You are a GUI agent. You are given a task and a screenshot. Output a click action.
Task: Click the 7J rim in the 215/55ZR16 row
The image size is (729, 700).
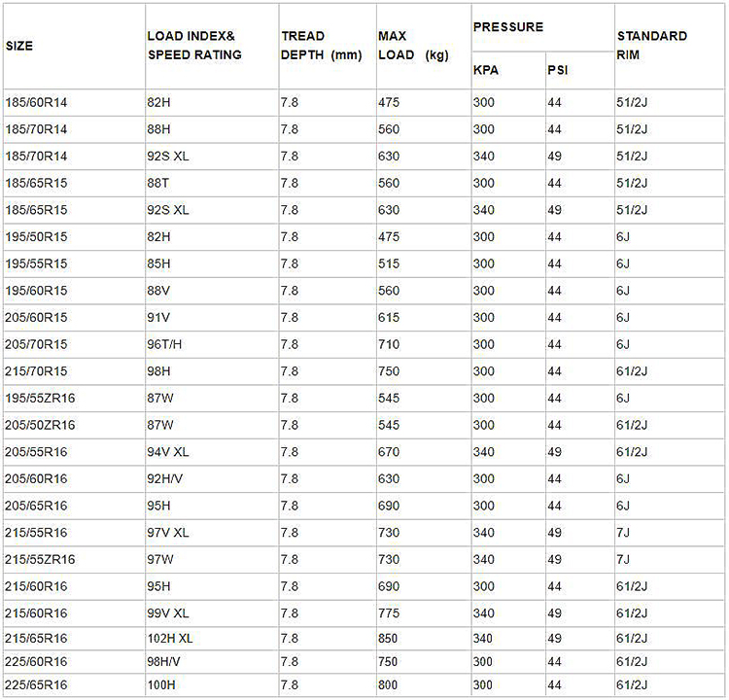[623, 560]
